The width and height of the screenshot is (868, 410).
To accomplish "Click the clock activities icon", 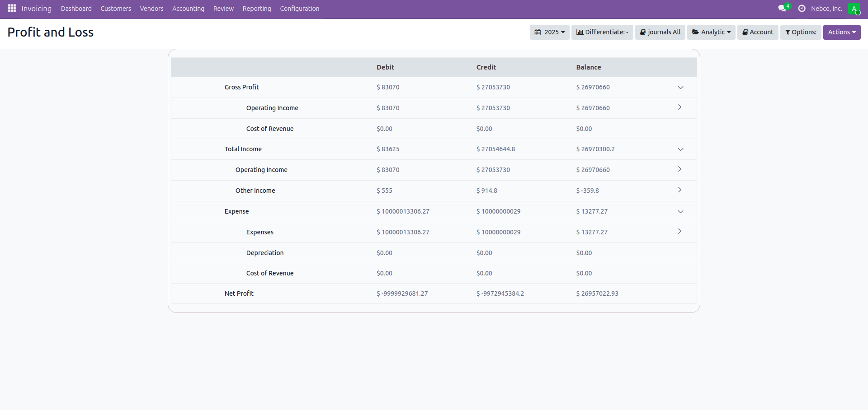I will pyautogui.click(x=802, y=9).
